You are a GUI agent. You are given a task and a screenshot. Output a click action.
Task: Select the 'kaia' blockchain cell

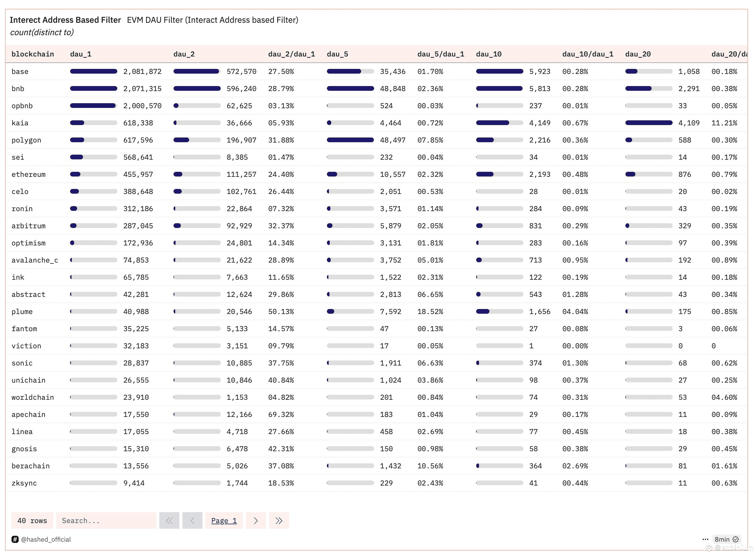pyautogui.click(x=20, y=123)
